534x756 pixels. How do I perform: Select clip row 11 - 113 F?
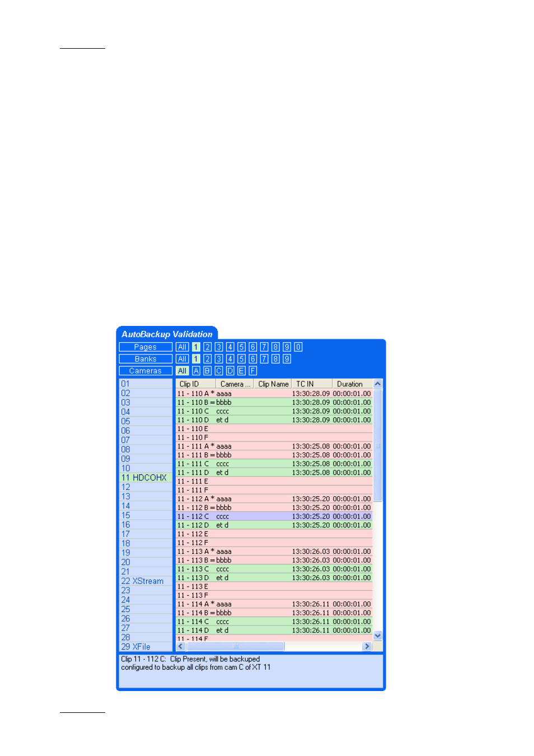click(274, 595)
